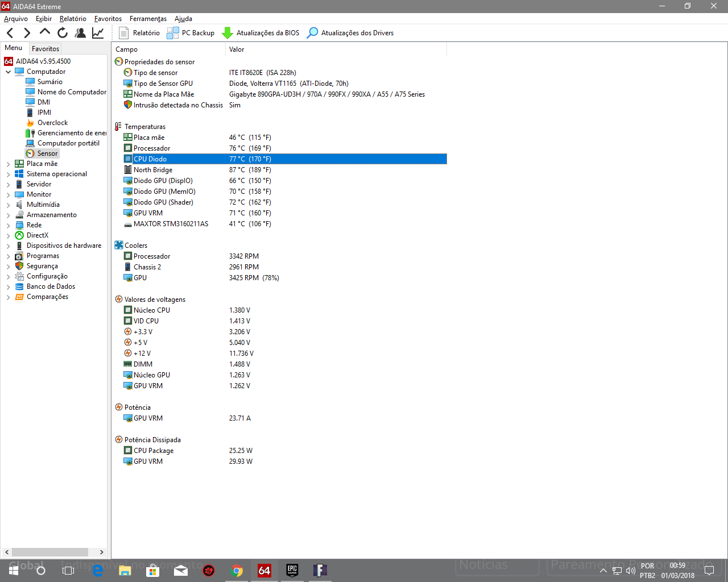
Task: Open File Explorer from the taskbar
Action: click(125, 571)
